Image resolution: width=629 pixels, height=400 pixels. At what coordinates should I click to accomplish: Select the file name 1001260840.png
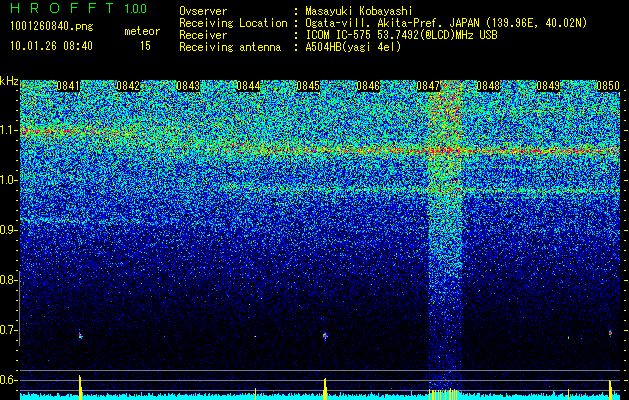pyautogui.click(x=52, y=27)
